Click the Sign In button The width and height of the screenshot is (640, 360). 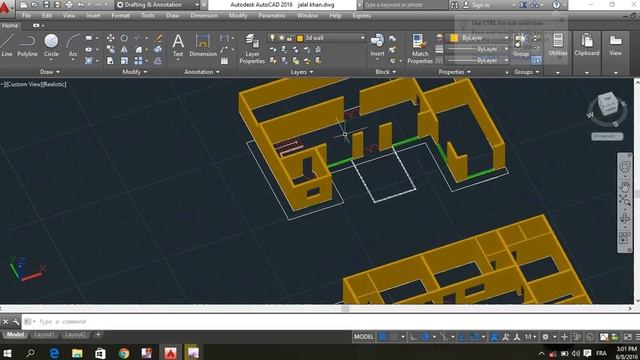477,5
